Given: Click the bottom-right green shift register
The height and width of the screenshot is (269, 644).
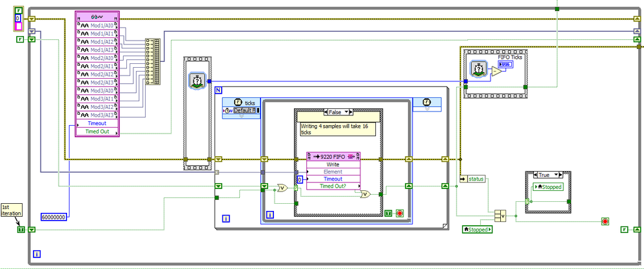Looking at the screenshot, I should click(637, 230).
